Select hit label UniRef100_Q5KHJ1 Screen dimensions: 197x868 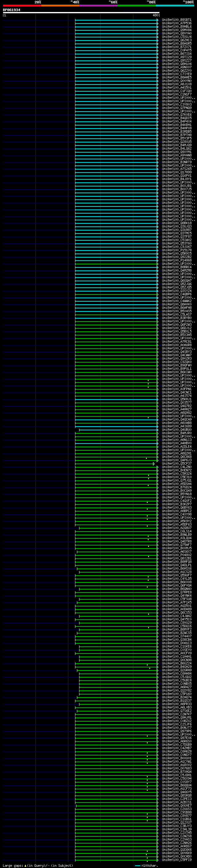[176, 399]
